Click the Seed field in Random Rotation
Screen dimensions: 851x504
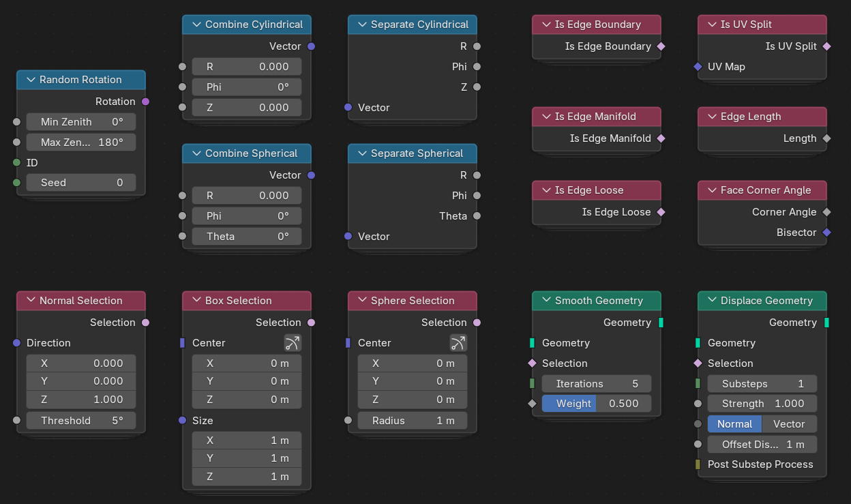(x=80, y=183)
